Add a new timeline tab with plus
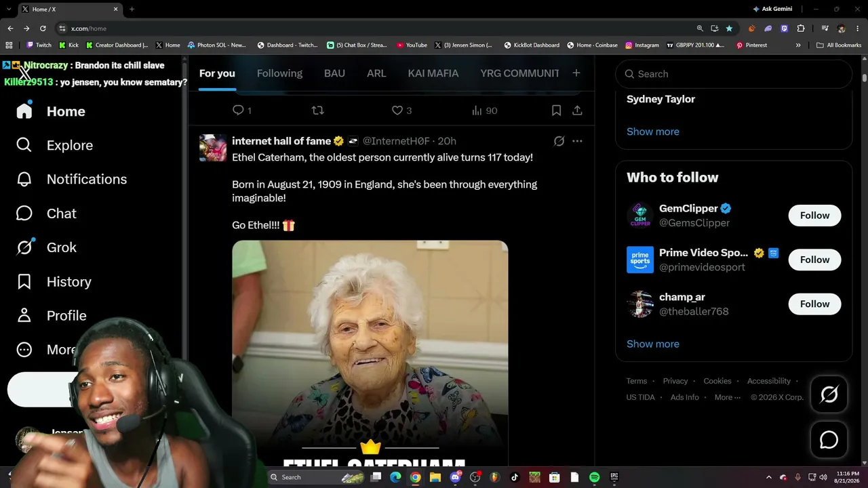Image resolution: width=868 pixels, height=488 pixels. [576, 73]
